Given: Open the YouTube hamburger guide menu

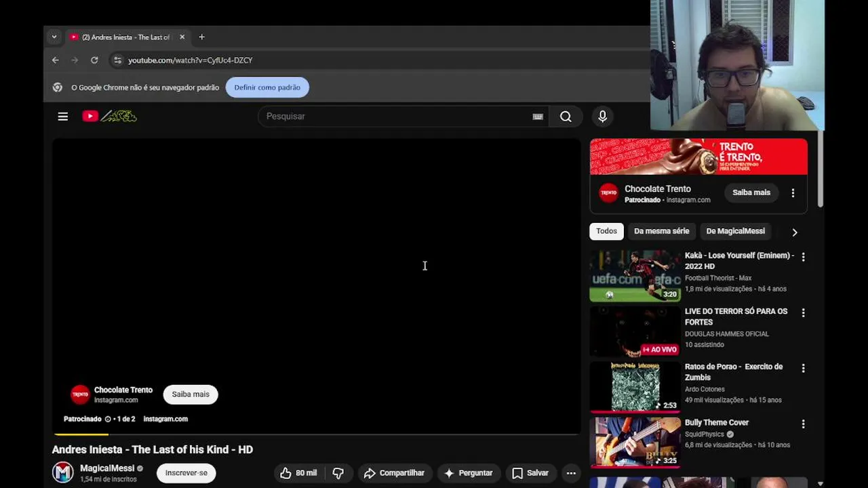Looking at the screenshot, I should pos(62,117).
